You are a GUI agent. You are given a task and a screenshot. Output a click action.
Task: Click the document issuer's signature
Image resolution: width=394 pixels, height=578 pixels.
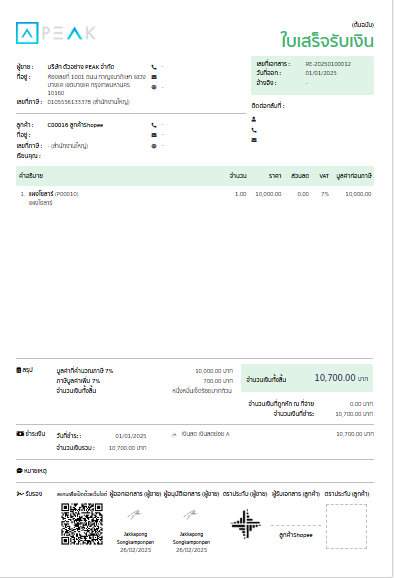[135, 514]
